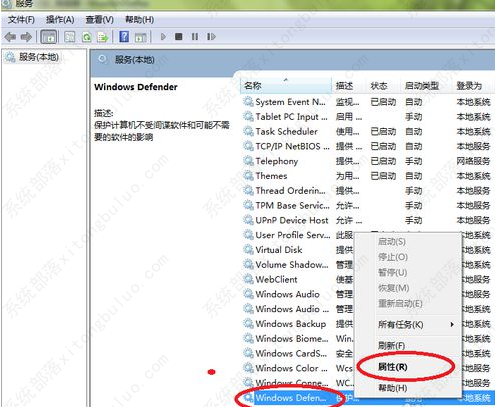
Task: Choose 暂停(U) in the context menu
Action: (x=392, y=272)
